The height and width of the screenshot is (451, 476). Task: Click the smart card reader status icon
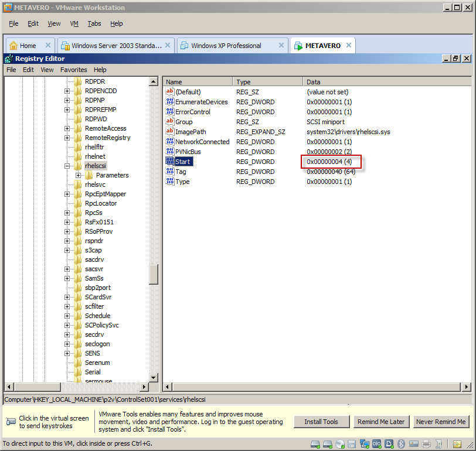pyautogui.click(x=414, y=444)
